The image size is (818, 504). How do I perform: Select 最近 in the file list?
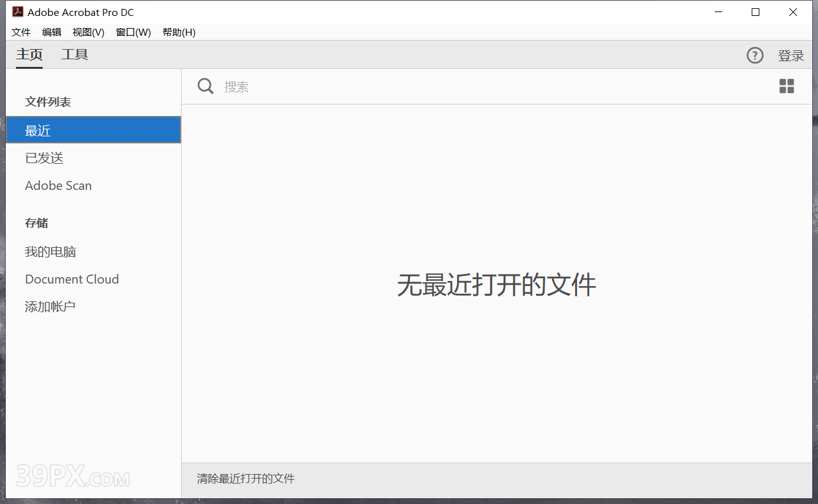point(94,130)
